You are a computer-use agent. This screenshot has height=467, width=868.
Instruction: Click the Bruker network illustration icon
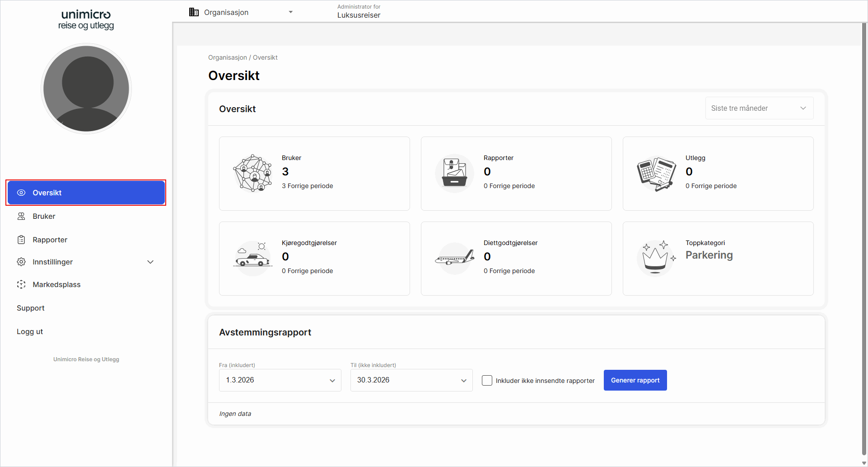click(252, 173)
